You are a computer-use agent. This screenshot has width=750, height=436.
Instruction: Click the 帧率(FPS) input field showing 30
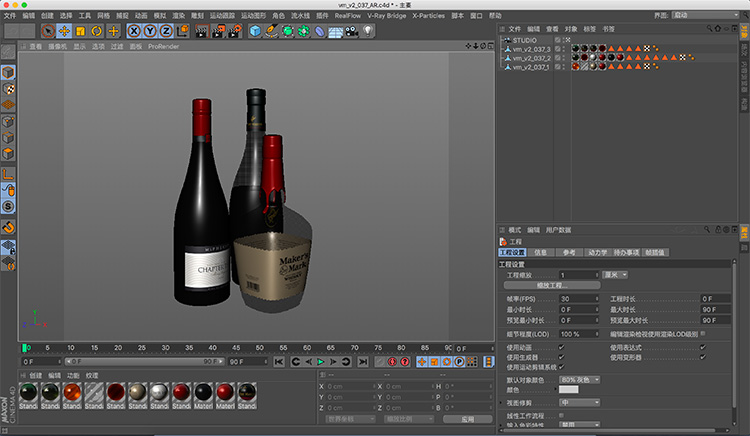pyautogui.click(x=579, y=299)
